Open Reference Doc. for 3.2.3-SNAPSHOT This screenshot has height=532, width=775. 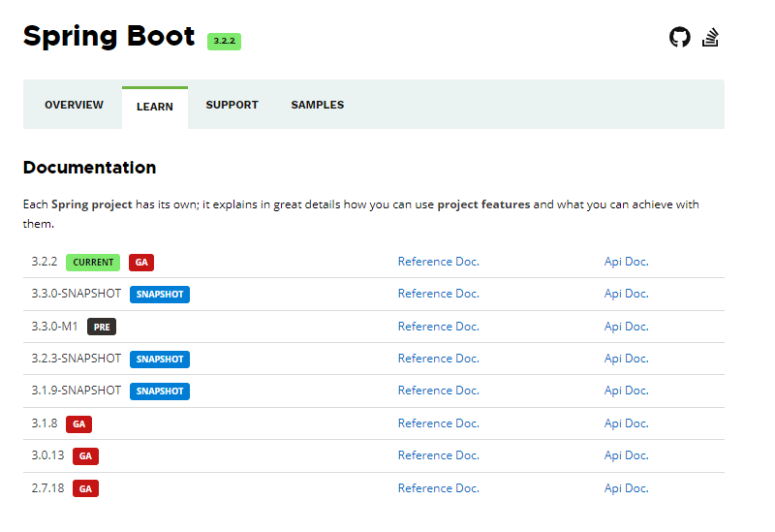439,359
